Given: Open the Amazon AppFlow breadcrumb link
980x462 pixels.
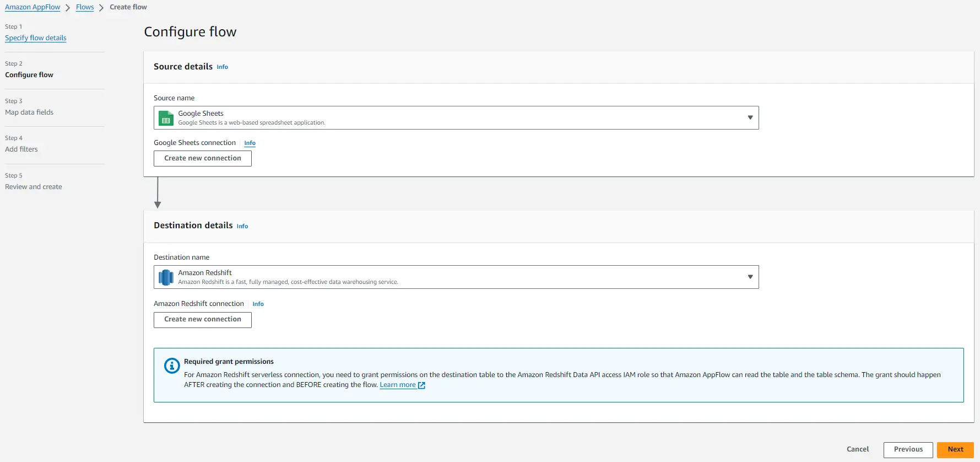Looking at the screenshot, I should (x=33, y=7).
